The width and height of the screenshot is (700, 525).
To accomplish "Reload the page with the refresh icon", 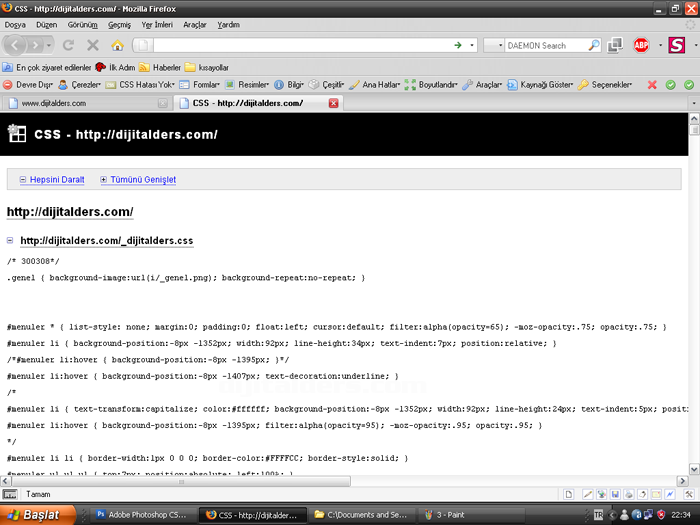I will click(68, 45).
